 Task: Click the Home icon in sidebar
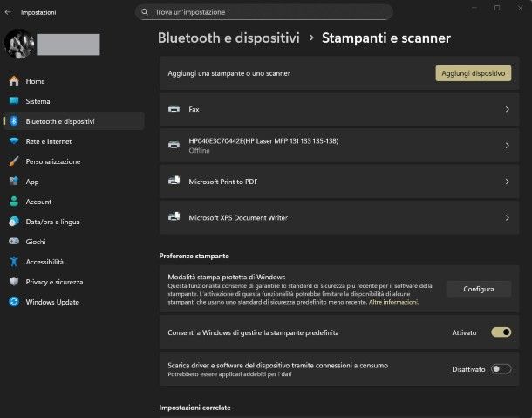(x=14, y=81)
